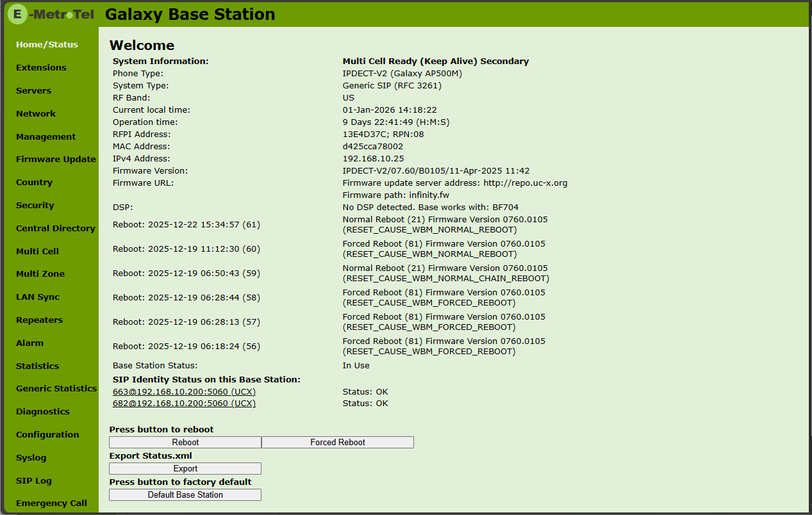Click the System Information: heading
Image resolution: width=812 pixels, height=515 pixels.
(161, 61)
